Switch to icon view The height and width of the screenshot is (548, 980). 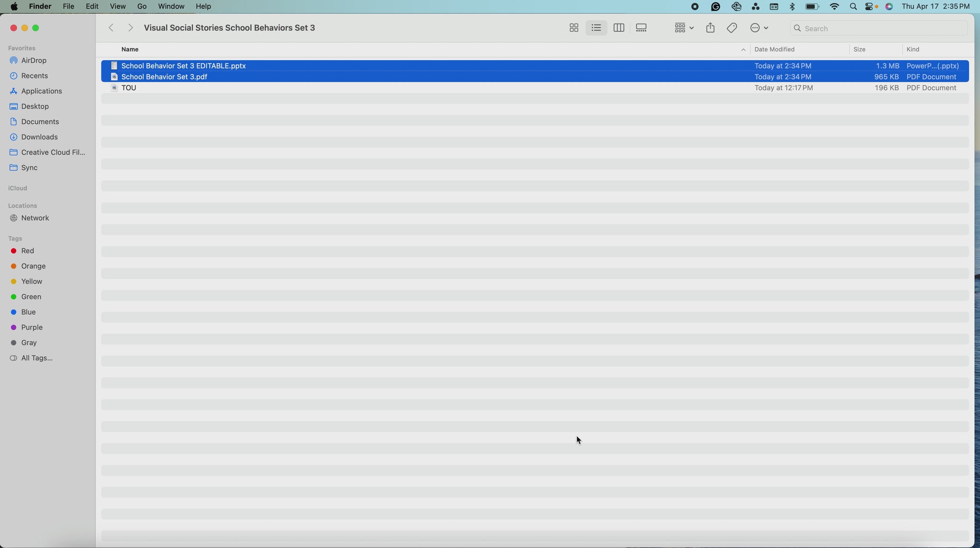pos(574,28)
